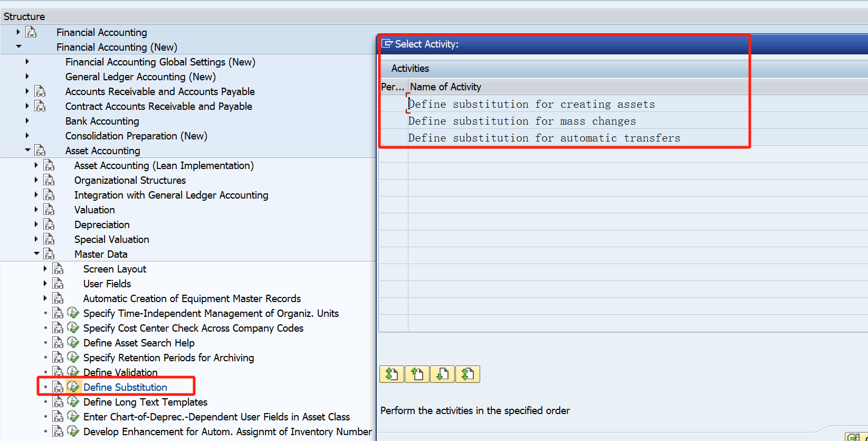Run execute icon for Specify Cost Center Check

(x=73, y=328)
